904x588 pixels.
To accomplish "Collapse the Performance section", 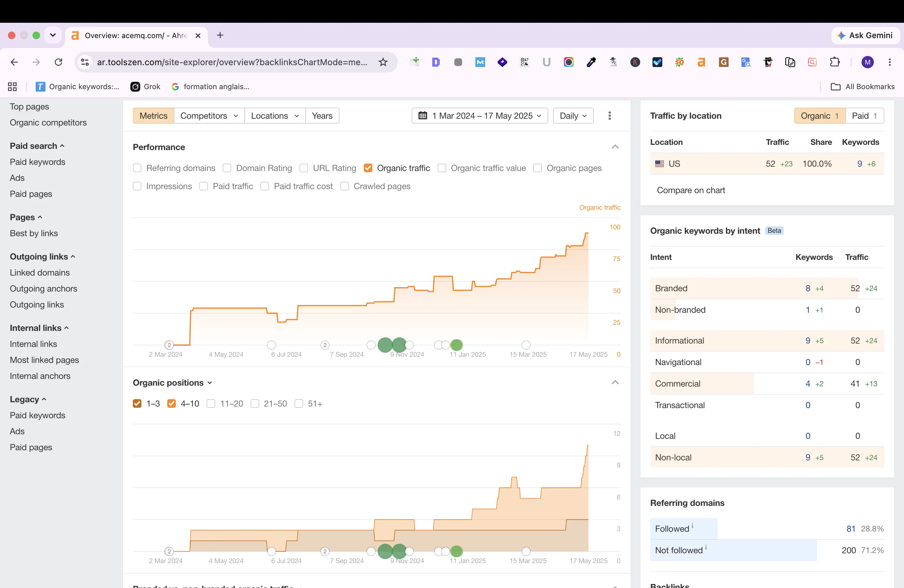I will point(615,147).
